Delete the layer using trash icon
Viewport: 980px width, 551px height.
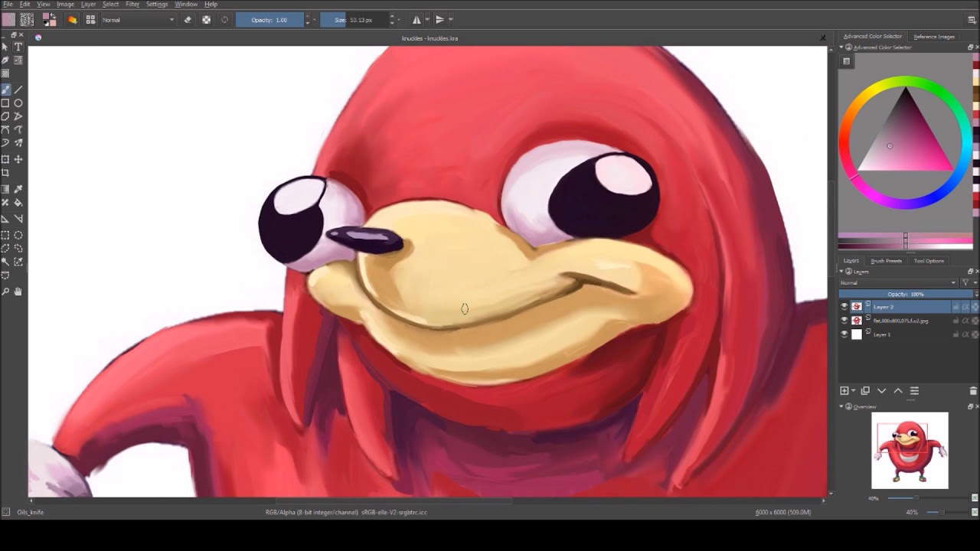coord(973,391)
